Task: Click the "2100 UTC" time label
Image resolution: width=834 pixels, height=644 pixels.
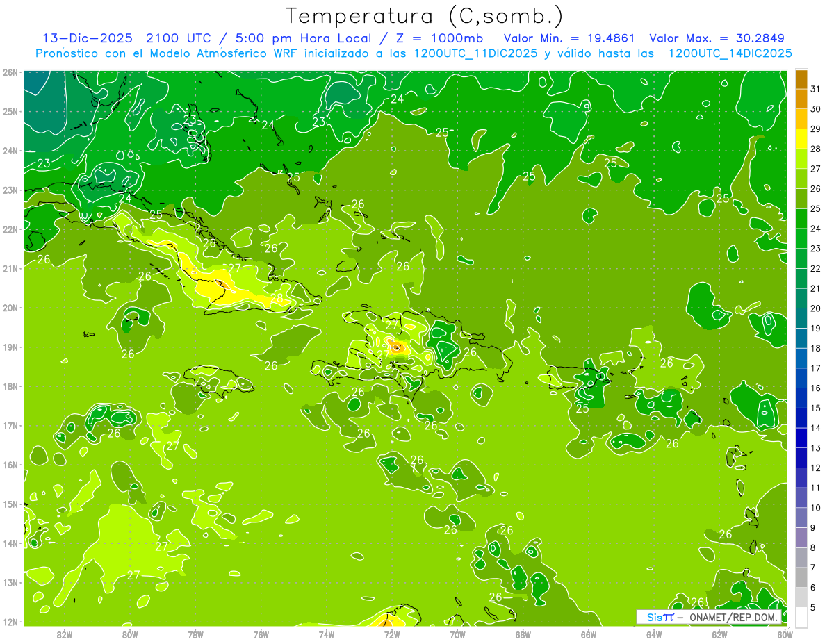Action: click(x=177, y=38)
